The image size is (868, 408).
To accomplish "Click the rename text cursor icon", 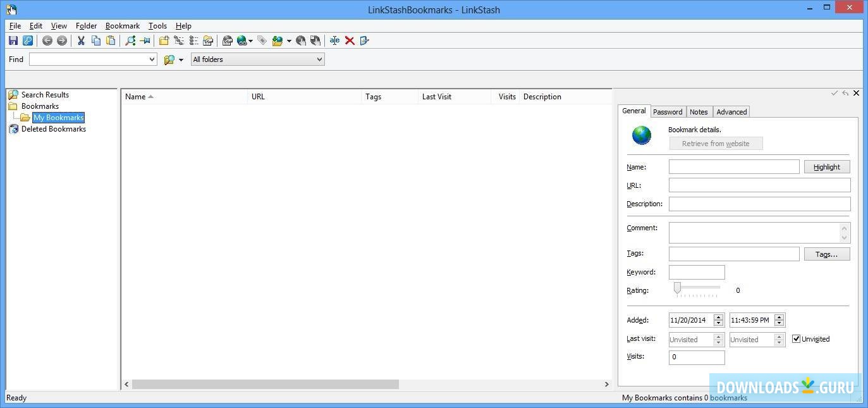I will [x=334, y=40].
